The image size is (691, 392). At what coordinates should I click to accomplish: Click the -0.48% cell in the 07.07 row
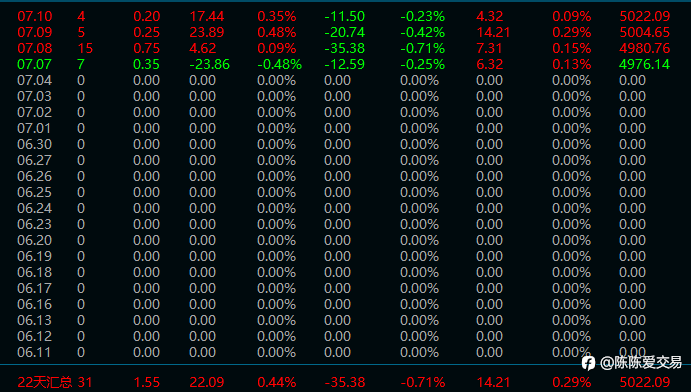click(280, 64)
